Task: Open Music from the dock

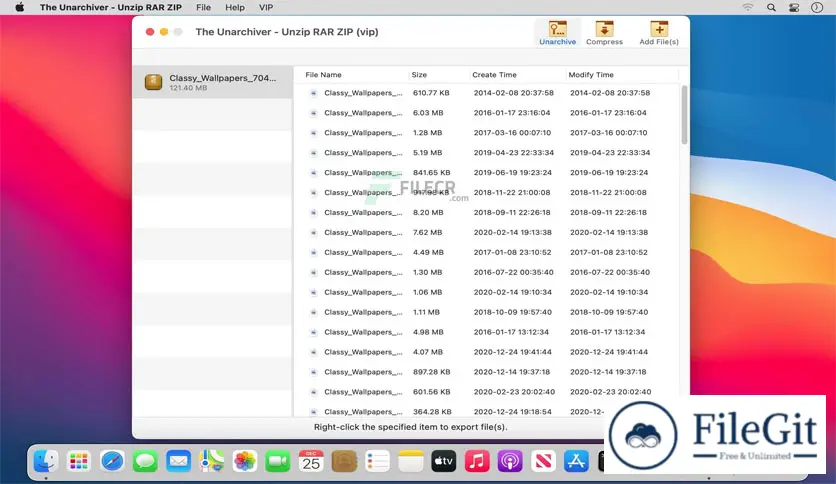Action: coord(477,461)
